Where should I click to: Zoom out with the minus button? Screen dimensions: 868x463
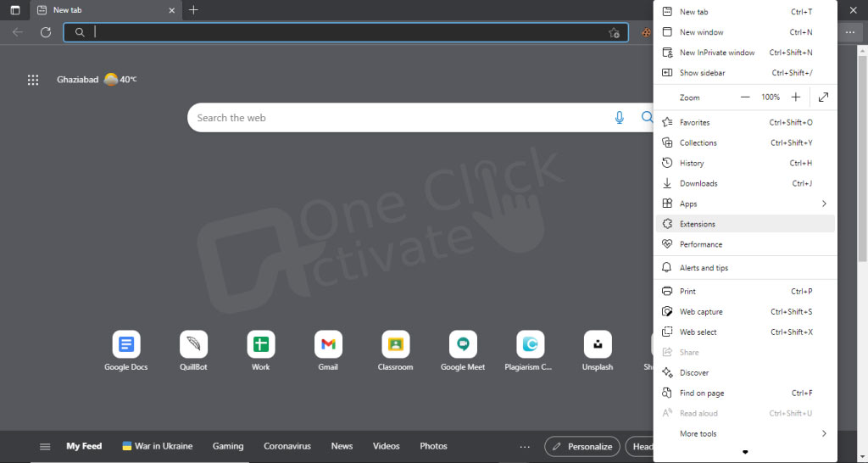pos(745,97)
